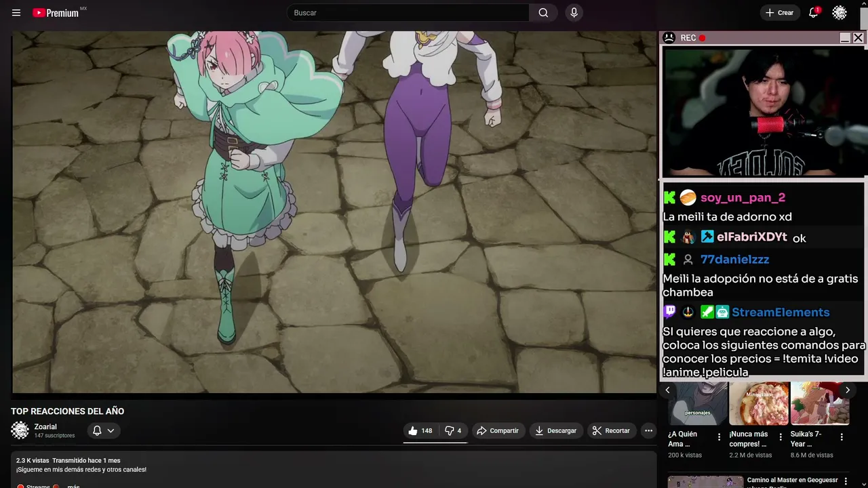This screenshot has height=488, width=868.
Task: Close the REC overlay window
Action: pyautogui.click(x=858, y=38)
